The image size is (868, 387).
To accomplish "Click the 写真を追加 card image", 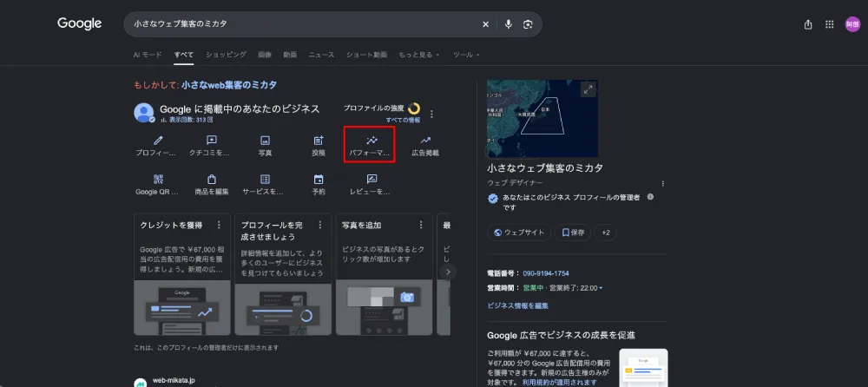I will [x=385, y=307].
